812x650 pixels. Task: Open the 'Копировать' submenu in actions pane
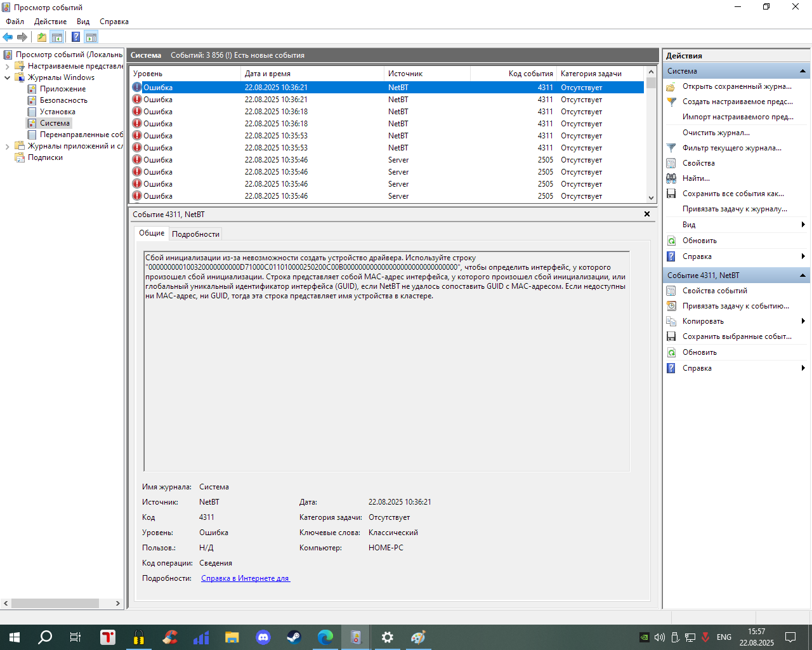click(736, 321)
